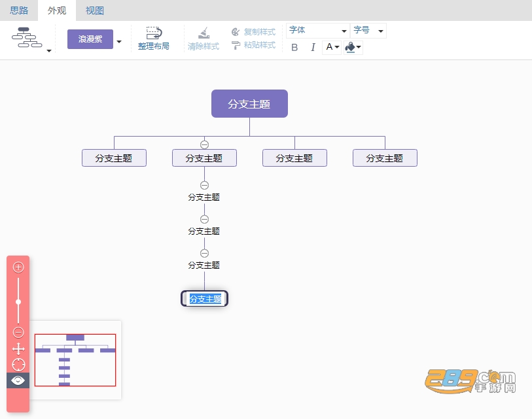Select the second-level 分支主题 node just left of the rightmost one

[294, 158]
